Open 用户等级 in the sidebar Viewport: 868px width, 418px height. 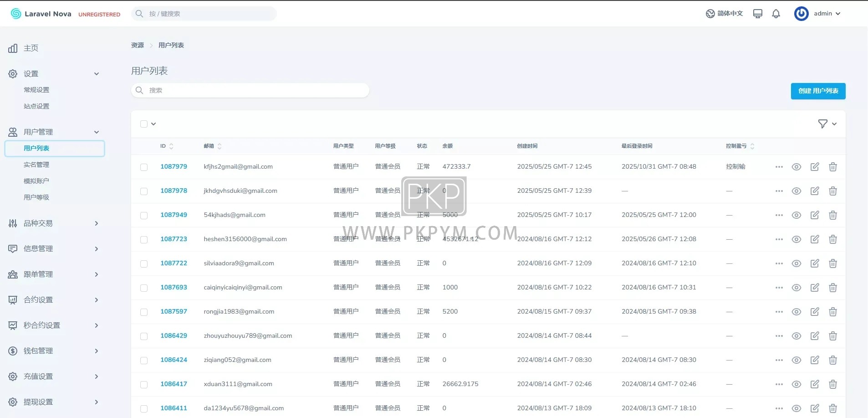click(x=36, y=198)
